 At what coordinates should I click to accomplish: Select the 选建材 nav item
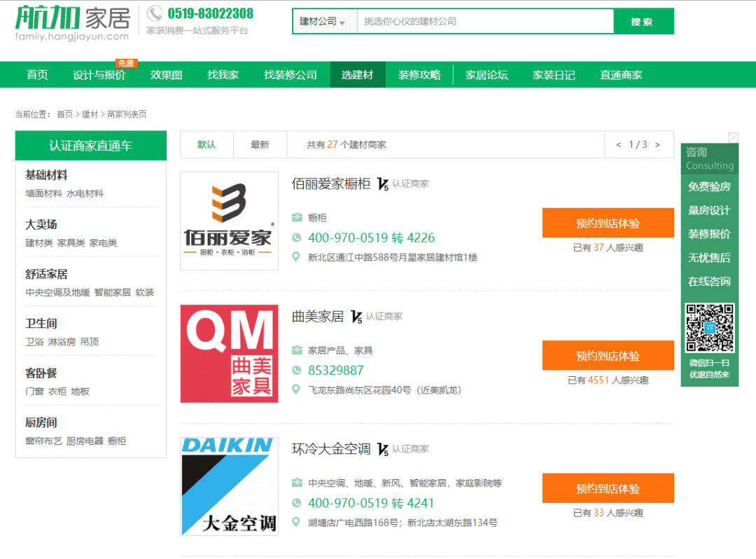pyautogui.click(x=357, y=75)
